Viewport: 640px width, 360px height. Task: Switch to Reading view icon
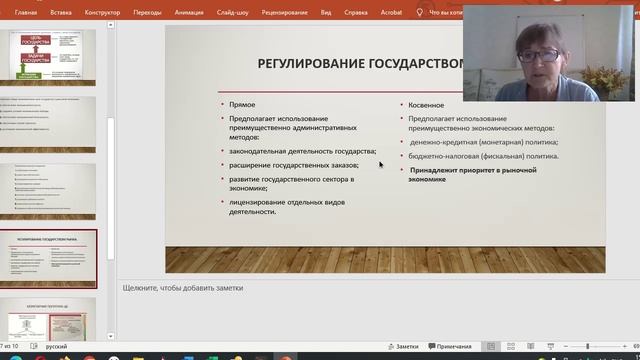click(x=531, y=347)
